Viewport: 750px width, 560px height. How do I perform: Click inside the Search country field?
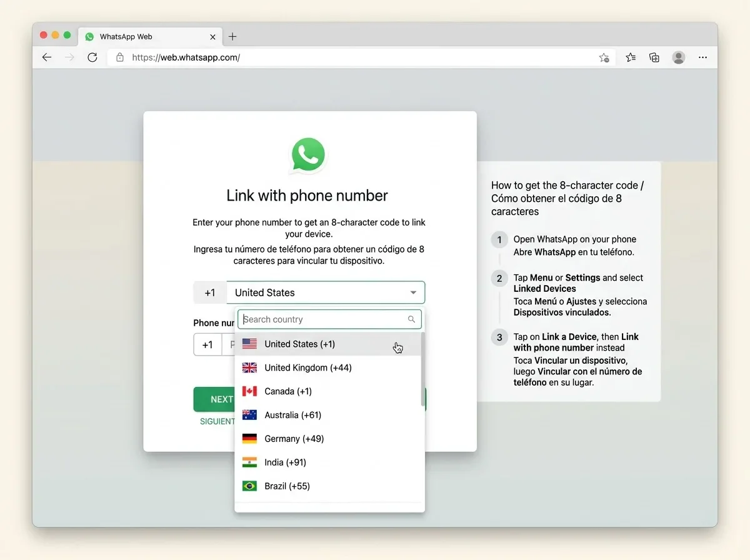tap(329, 319)
